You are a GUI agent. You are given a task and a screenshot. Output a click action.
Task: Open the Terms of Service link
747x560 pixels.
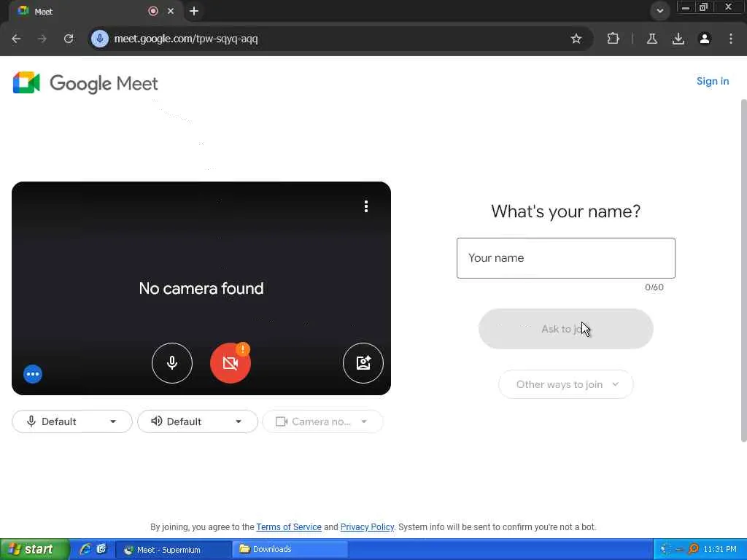pos(289,527)
